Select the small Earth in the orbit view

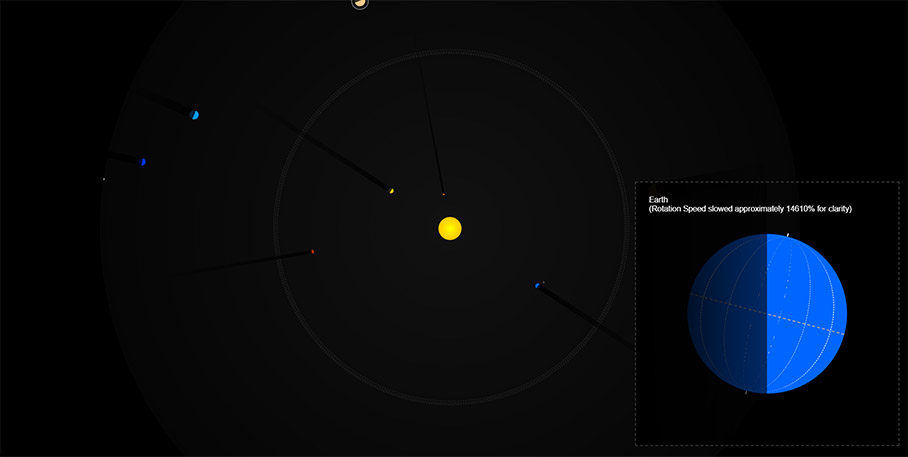537,286
